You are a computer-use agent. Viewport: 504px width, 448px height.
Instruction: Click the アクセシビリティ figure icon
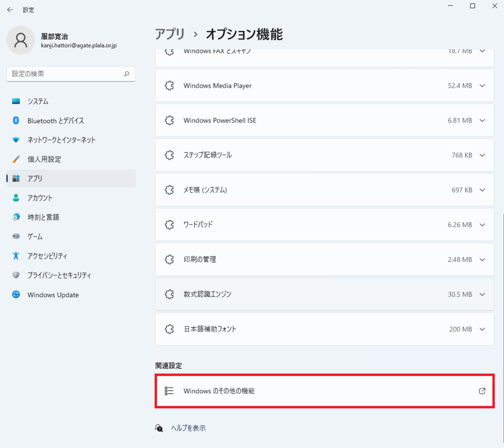click(16, 256)
